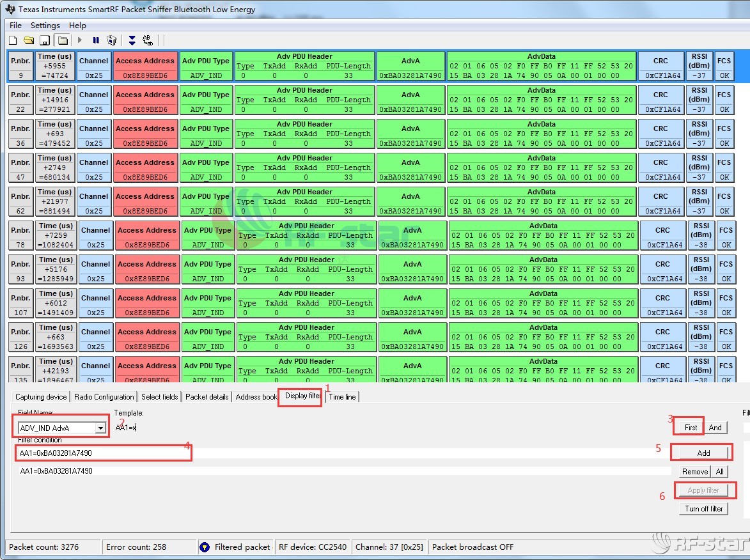This screenshot has height=560, width=750.
Task: Open a saved capture with the yellow folder icon
Action: tap(29, 40)
